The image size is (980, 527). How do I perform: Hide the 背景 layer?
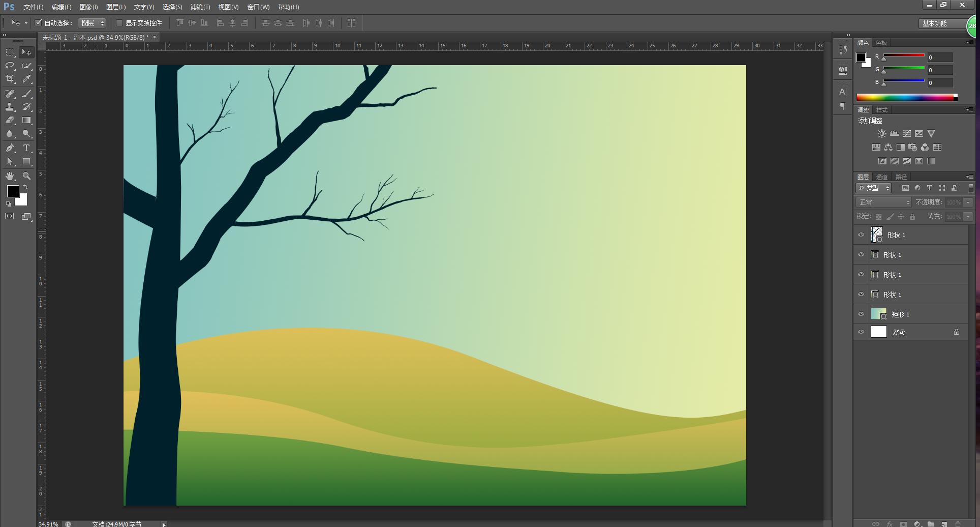tap(861, 332)
